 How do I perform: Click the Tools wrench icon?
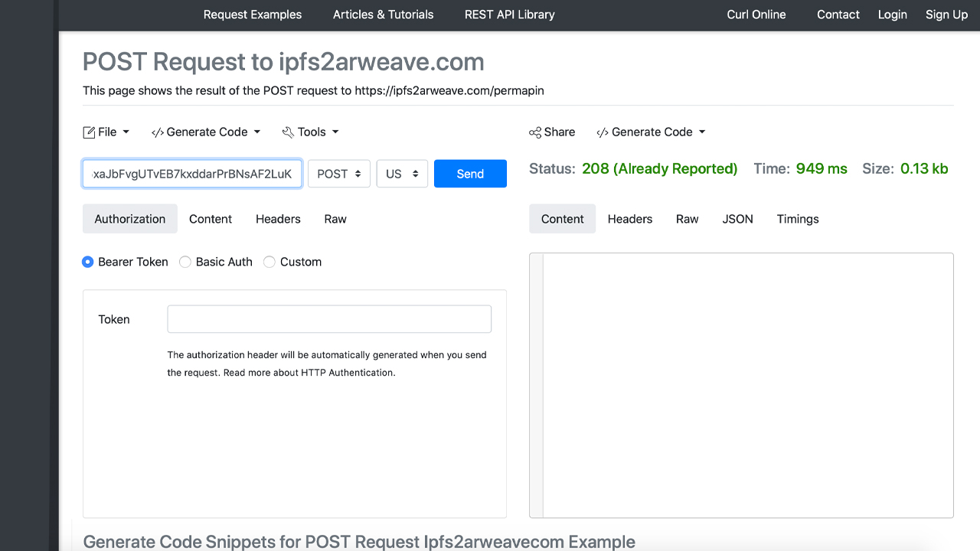pos(288,132)
